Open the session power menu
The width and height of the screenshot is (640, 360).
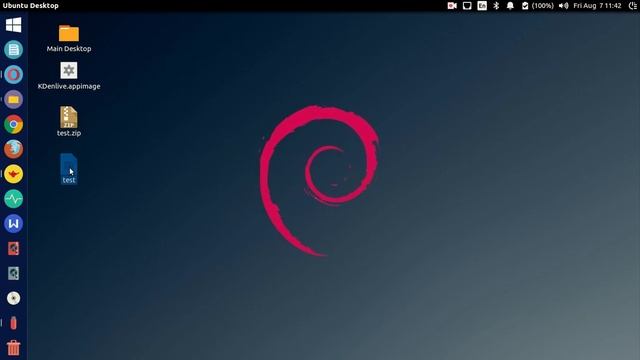[x=633, y=6]
